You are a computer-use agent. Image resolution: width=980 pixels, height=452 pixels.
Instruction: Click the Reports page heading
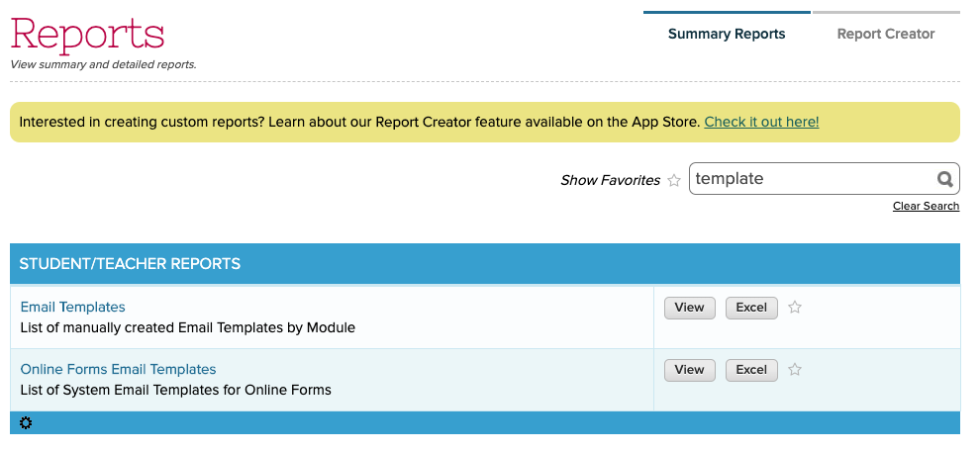point(87,34)
